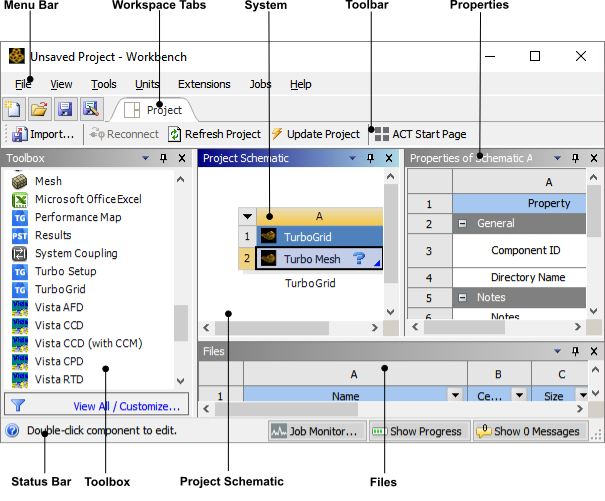Click the New Project icon
The width and height of the screenshot is (605, 501).
coord(14,109)
